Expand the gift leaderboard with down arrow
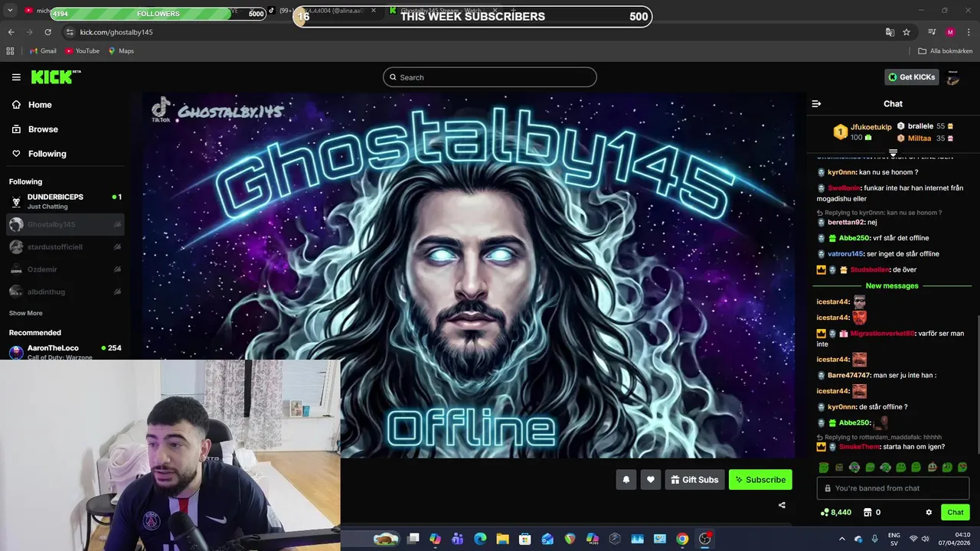Image resolution: width=980 pixels, height=551 pixels. pos(893,153)
